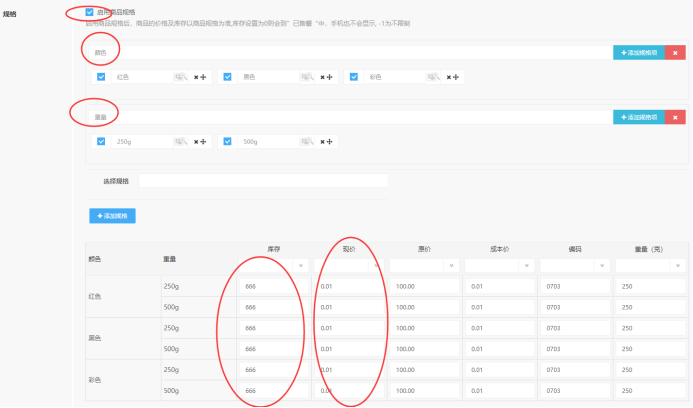The image size is (693, 408).
Task: Click the image picker icon in 250g field
Action: coord(180,142)
